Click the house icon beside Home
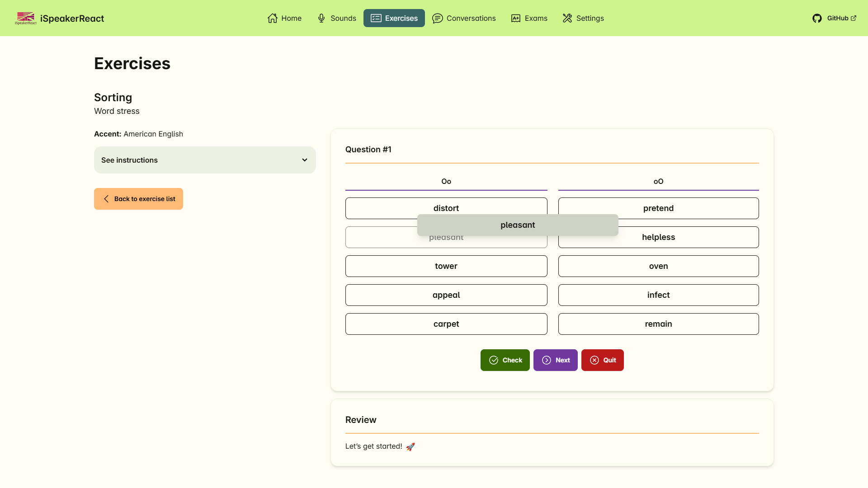 point(272,18)
